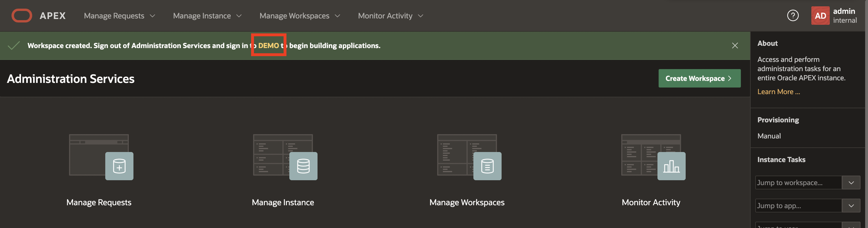Click into Jump to app field
868x228 pixels.
point(798,206)
